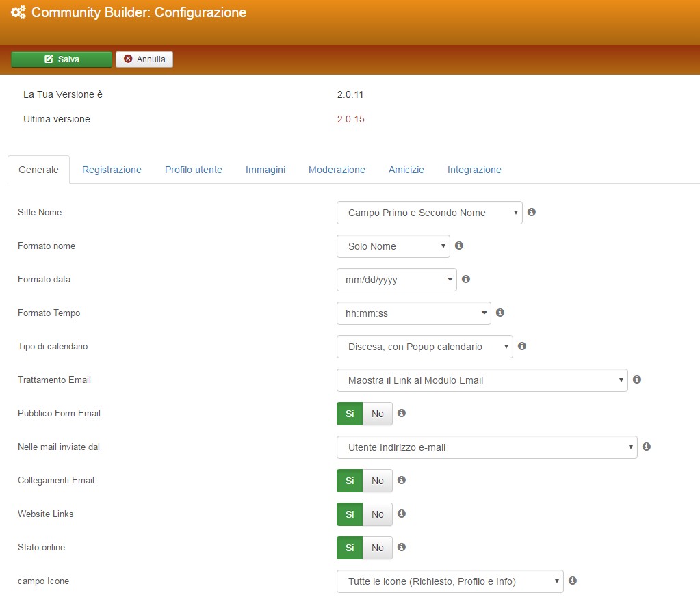This screenshot has height=597, width=700.
Task: Switch to the Profilo utente tab
Action: click(193, 170)
